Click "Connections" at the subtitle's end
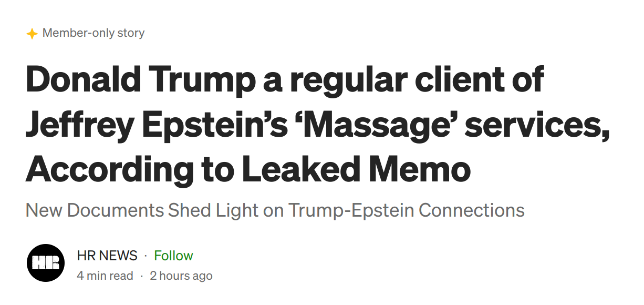 pos(472,210)
